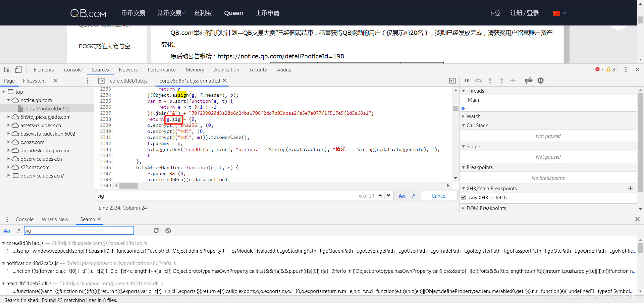The height and width of the screenshot is (303, 644).
Task: Switch to the Elements panel tab
Action: (44, 69)
